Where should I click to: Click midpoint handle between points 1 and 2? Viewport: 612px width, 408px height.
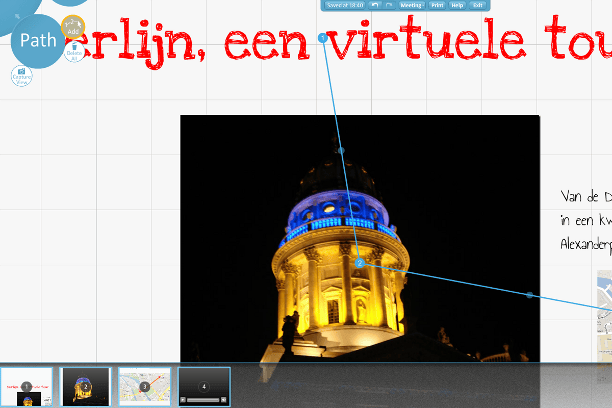[x=341, y=150]
